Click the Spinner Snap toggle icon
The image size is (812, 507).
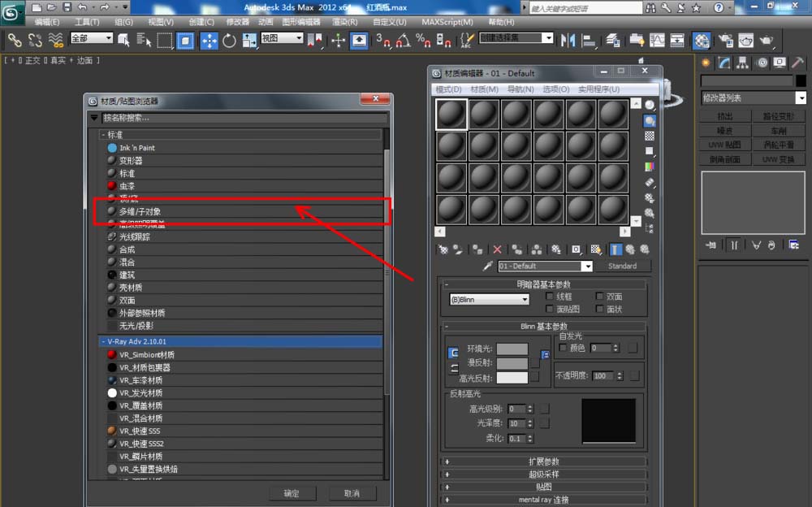tap(444, 41)
